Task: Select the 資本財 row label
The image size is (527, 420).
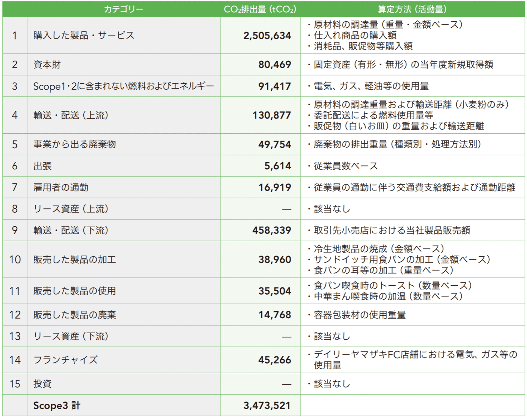Action: [47, 65]
